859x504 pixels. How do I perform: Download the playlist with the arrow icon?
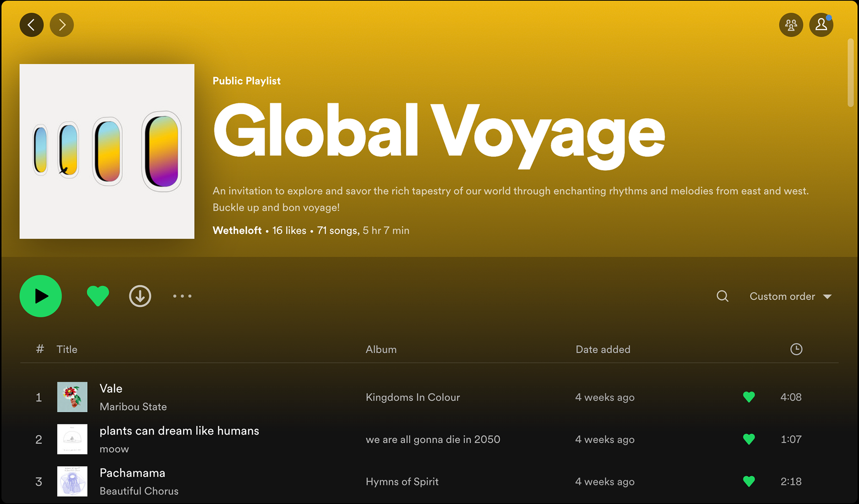point(140,296)
